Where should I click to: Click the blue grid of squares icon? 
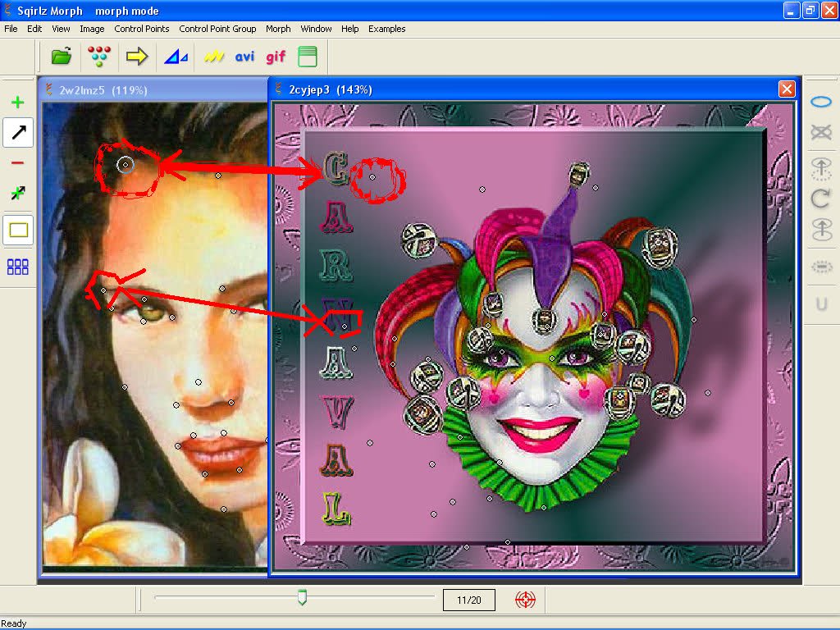tap(18, 267)
